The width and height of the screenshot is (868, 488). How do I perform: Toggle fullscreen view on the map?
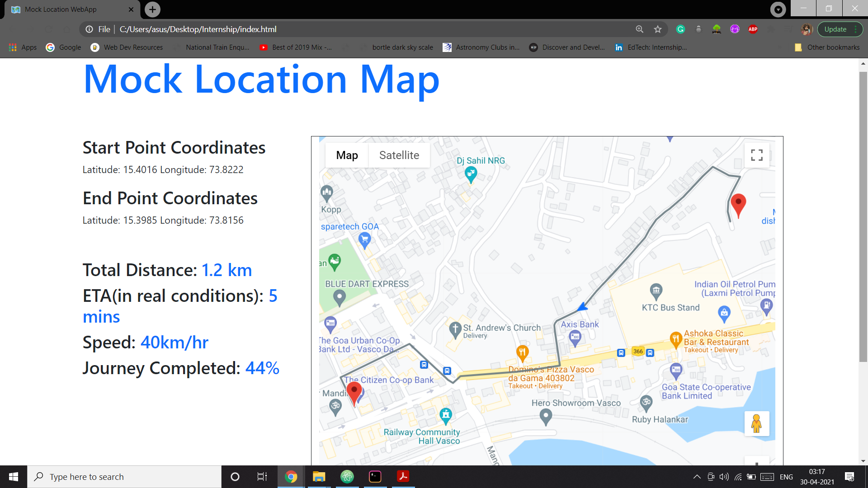click(x=757, y=155)
